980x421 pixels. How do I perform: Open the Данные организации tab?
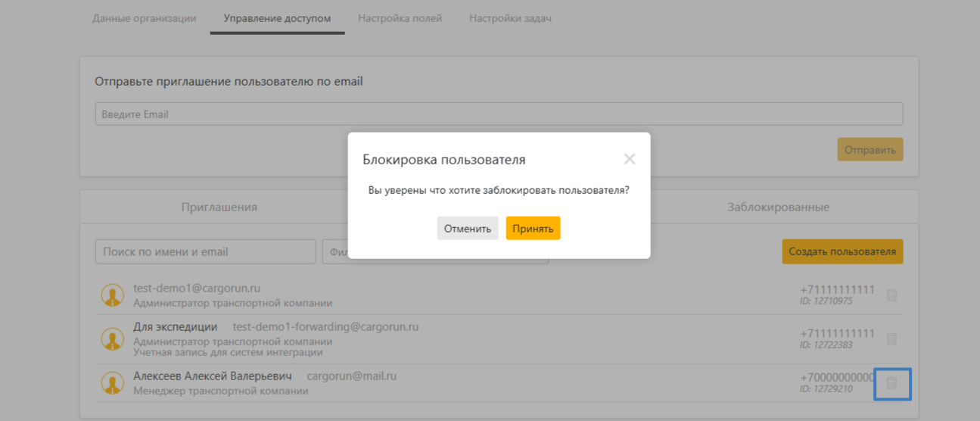144,18
